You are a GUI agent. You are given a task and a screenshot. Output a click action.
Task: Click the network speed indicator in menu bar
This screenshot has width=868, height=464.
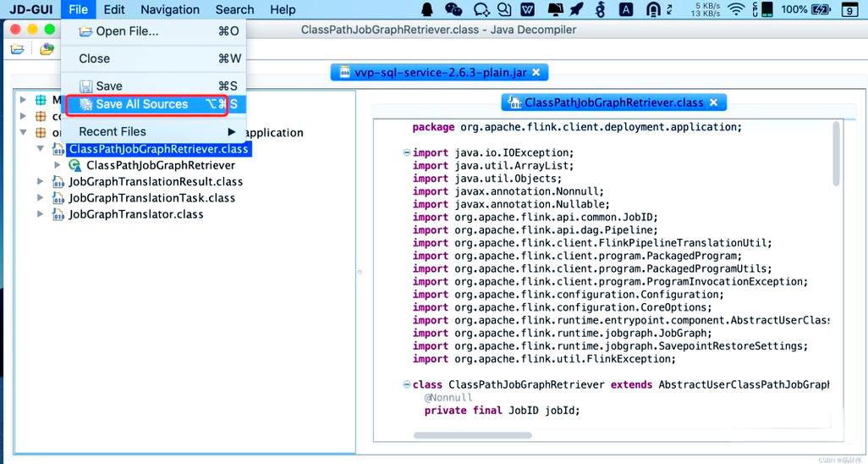tap(706, 8)
